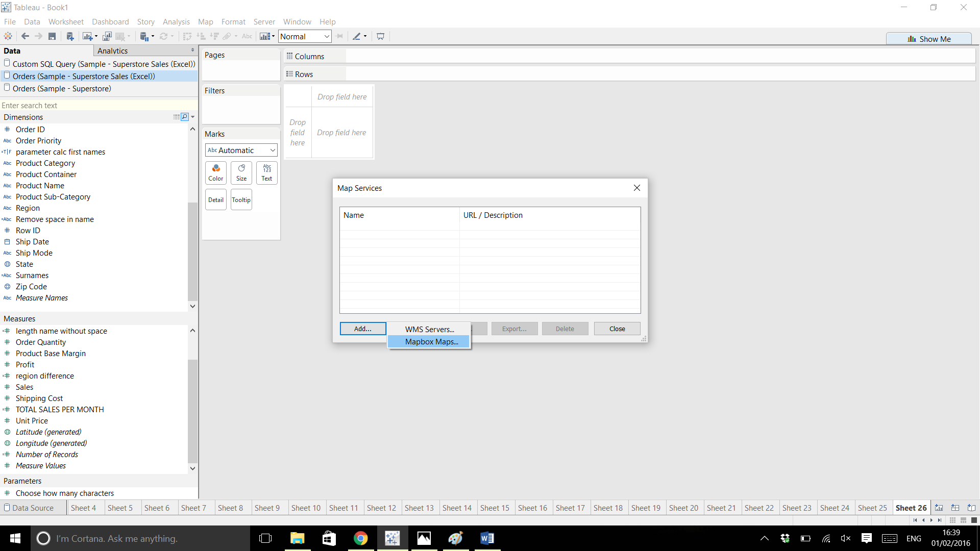This screenshot has height=551, width=980.
Task: Select Orders (Sample - Superstore Sales (Excel)) source
Action: click(84, 76)
